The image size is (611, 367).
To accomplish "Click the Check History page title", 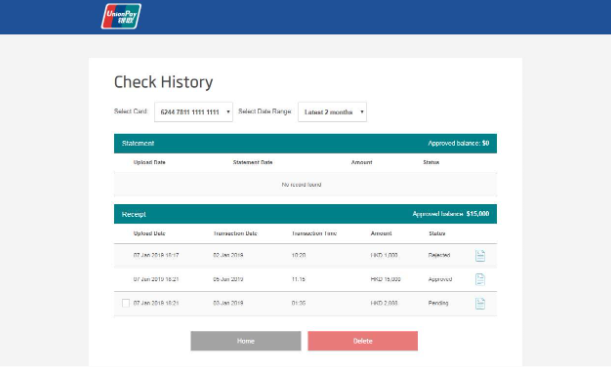I will (x=164, y=82).
